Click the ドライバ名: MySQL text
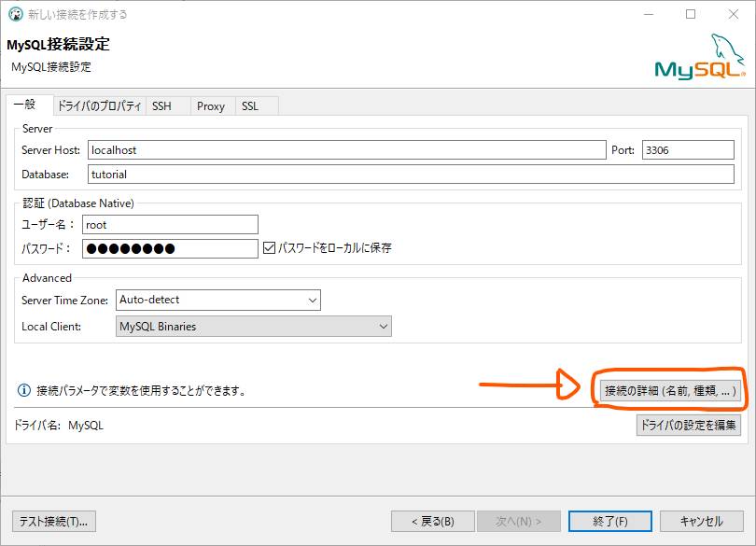This screenshot has height=546, width=756. click(59, 426)
